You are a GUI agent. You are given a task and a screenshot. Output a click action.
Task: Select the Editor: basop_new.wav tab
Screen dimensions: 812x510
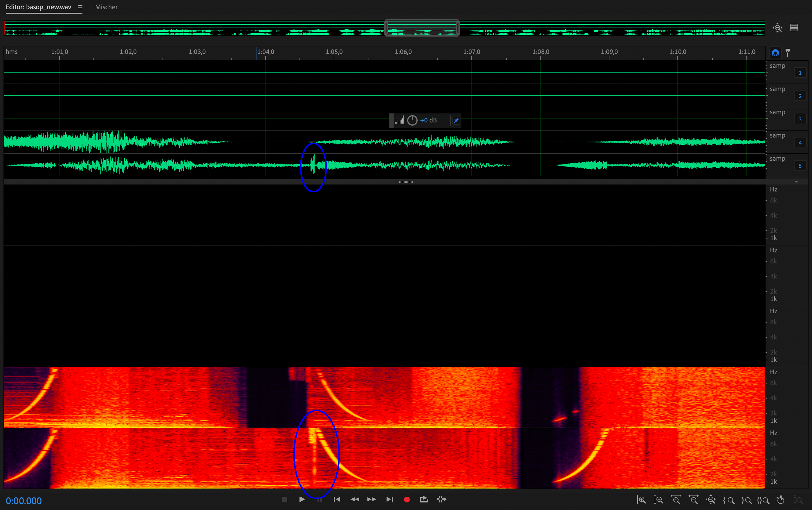pos(38,7)
